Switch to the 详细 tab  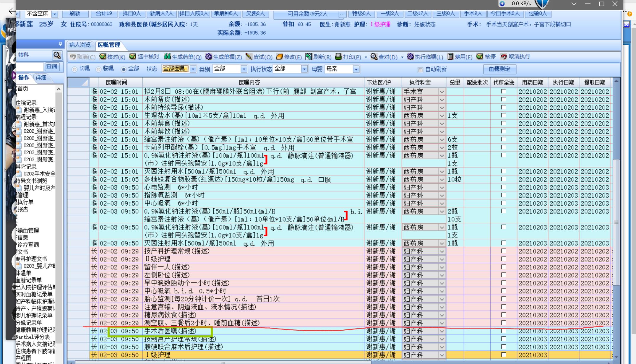tap(41, 78)
